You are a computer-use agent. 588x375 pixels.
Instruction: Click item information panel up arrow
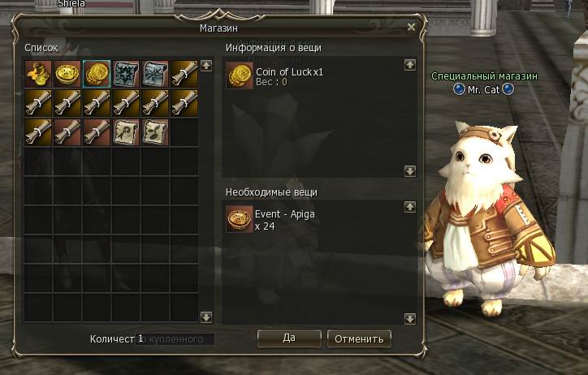[x=410, y=65]
